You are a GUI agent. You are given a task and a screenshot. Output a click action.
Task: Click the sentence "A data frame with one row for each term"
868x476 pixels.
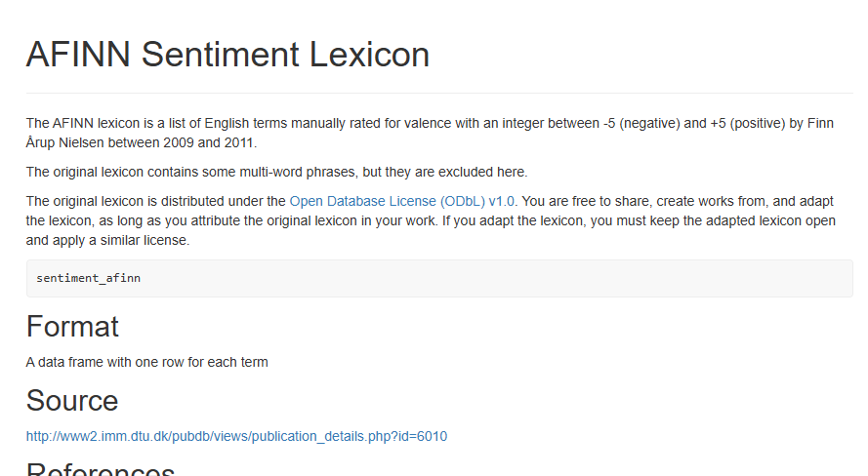tap(146, 362)
